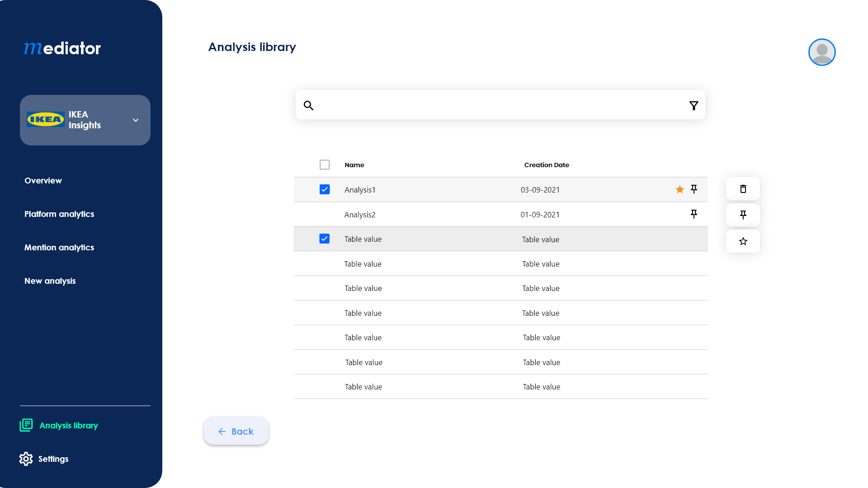
Task: Open Analysis library link in sidebar
Action: point(68,425)
